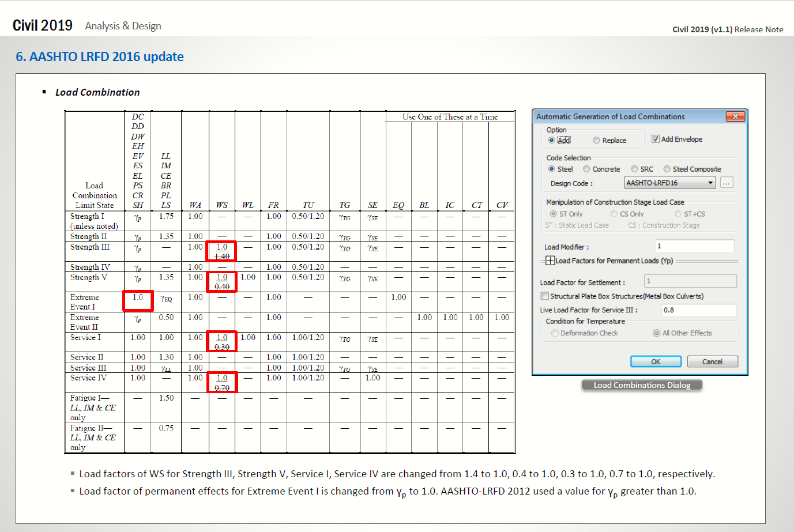This screenshot has height=532, width=794.
Task: Click the Load Modifier input field
Action: pos(695,246)
